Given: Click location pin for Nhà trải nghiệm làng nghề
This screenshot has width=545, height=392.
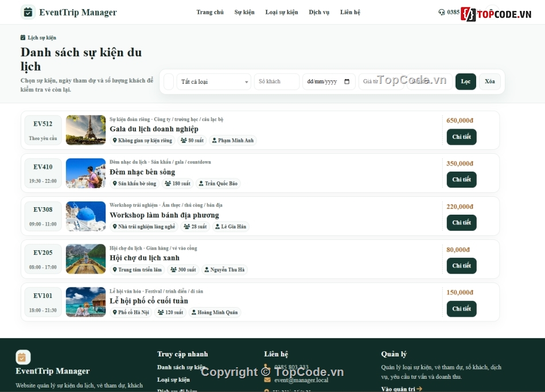Looking at the screenshot, I should click(115, 227).
